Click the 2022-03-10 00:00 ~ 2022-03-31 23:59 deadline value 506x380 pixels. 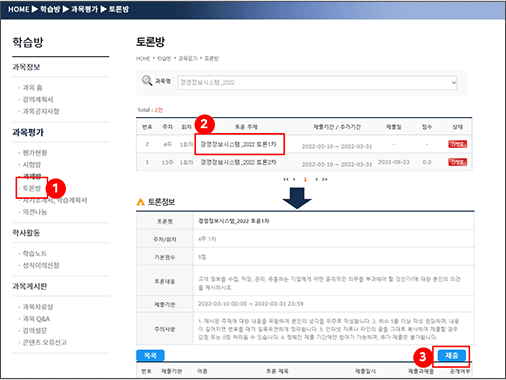(x=251, y=304)
